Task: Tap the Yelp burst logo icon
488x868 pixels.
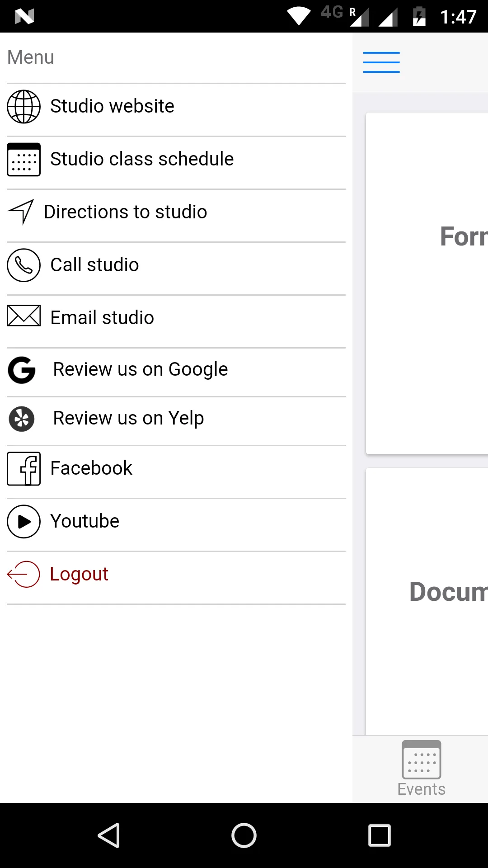Action: [22, 419]
